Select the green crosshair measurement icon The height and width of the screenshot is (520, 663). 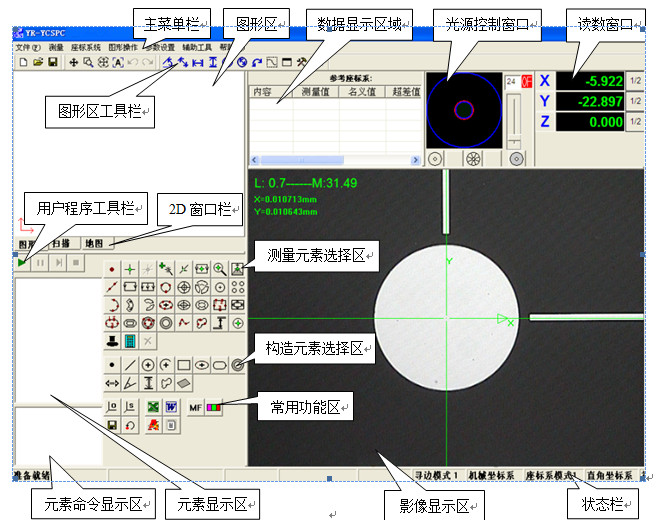[x=130, y=269]
